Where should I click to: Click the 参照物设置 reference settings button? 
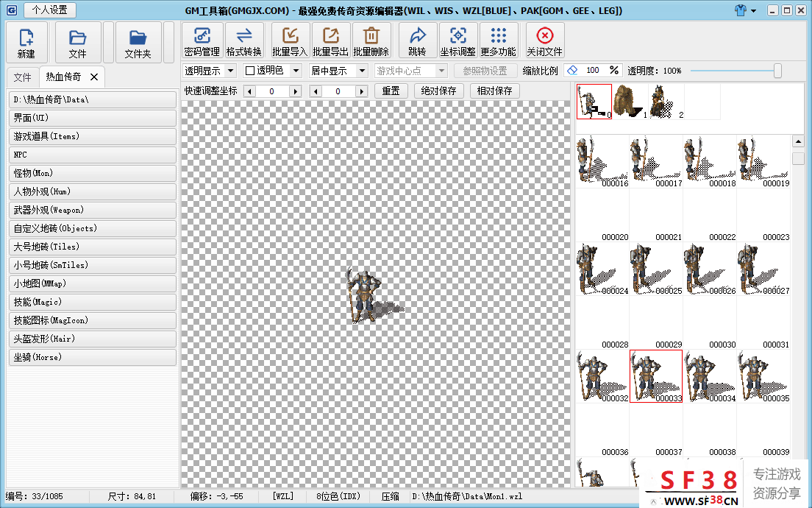click(x=485, y=71)
